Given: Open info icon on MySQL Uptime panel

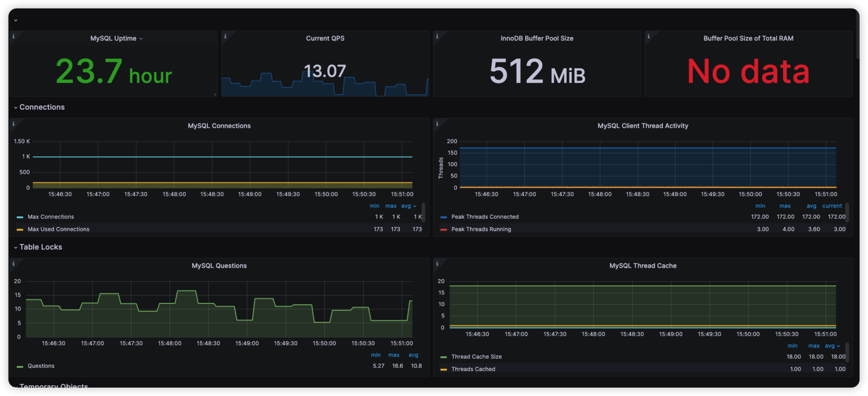Looking at the screenshot, I should click(13, 36).
